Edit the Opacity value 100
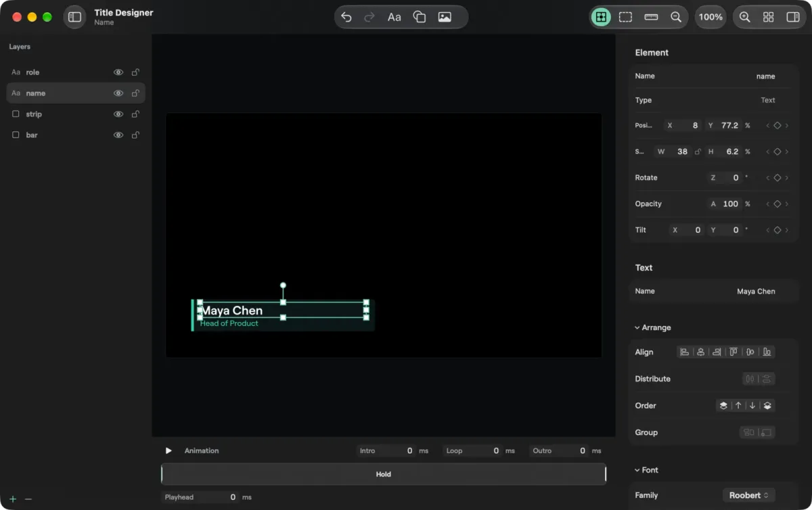Viewport: 812px width, 510px height. click(x=725, y=204)
